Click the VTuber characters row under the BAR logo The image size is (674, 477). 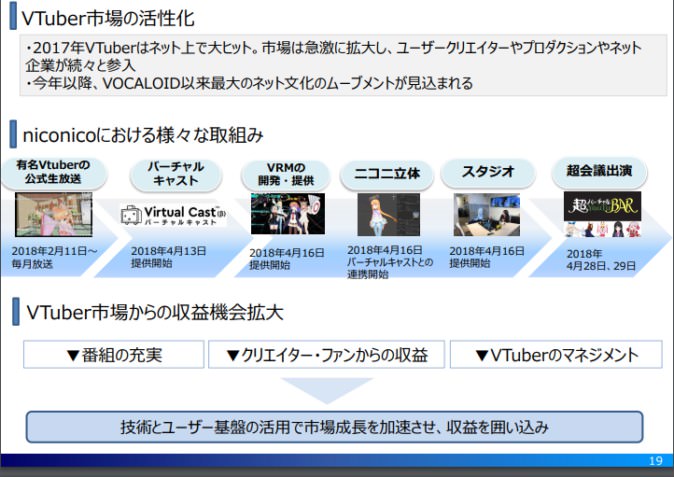click(x=602, y=229)
